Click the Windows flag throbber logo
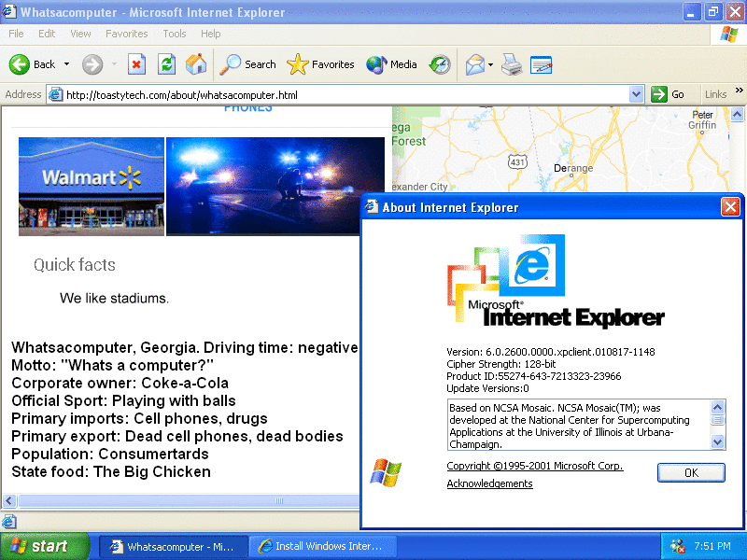This screenshot has width=747, height=560. click(729, 35)
